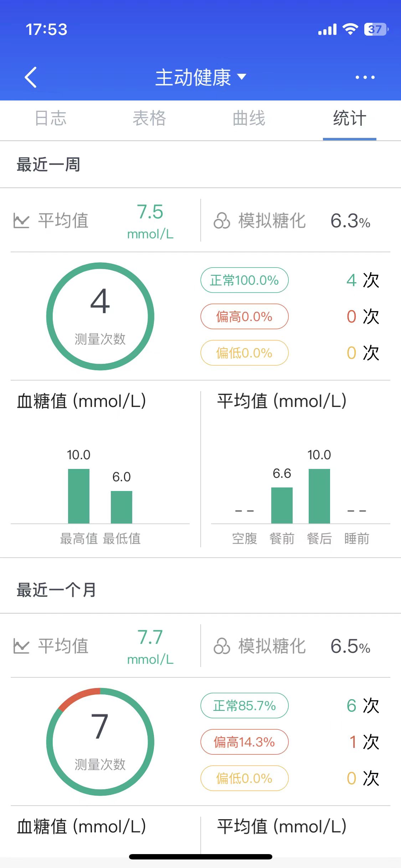Image resolution: width=401 pixels, height=868 pixels.
Task: Select the 统计 tab
Action: point(349,118)
